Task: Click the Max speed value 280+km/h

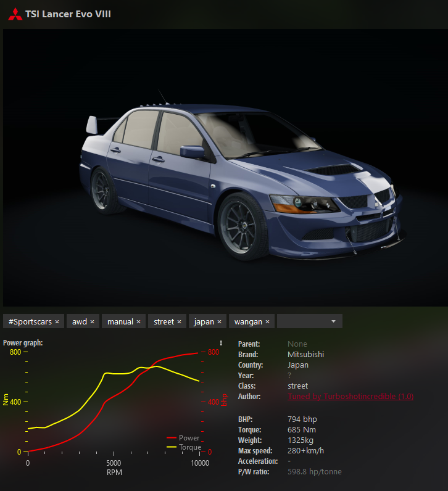Action: pyautogui.click(x=306, y=451)
